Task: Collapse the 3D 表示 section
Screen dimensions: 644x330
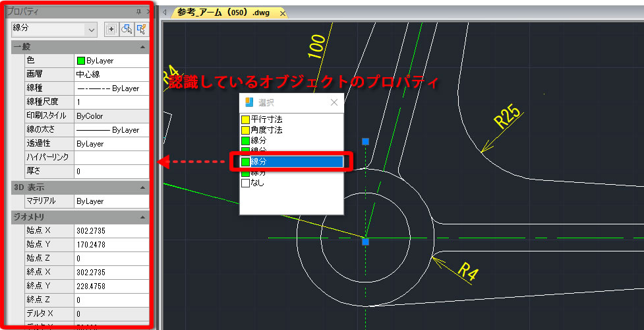Action: [142, 187]
